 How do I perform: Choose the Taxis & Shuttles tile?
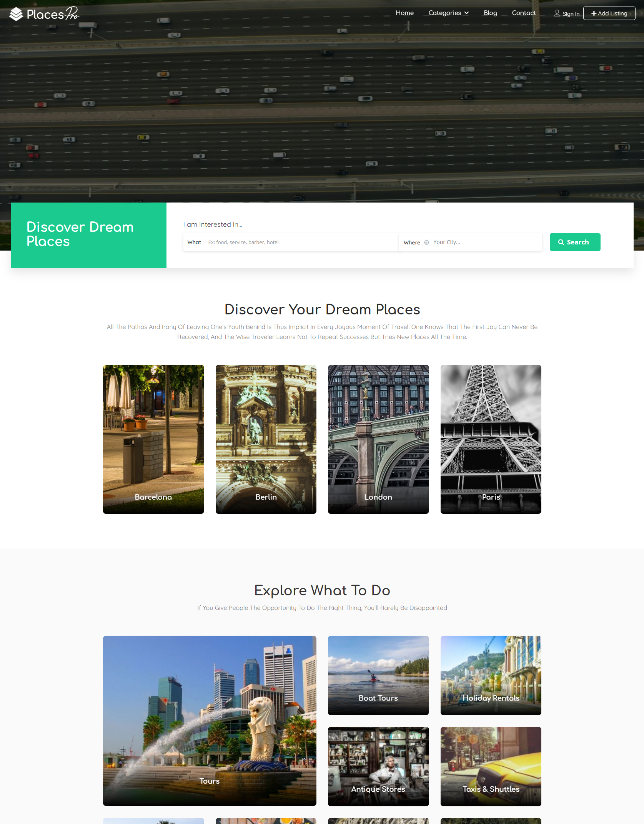click(x=491, y=766)
